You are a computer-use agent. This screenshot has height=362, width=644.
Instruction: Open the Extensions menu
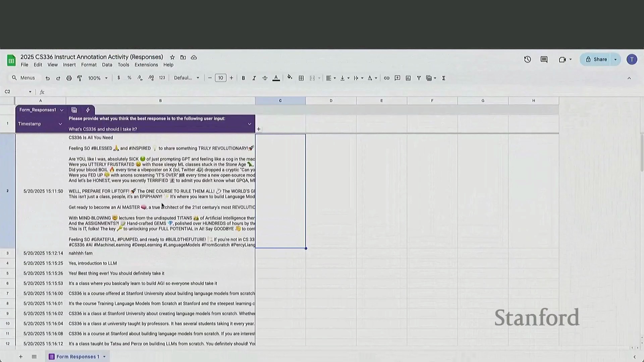[146, 65]
